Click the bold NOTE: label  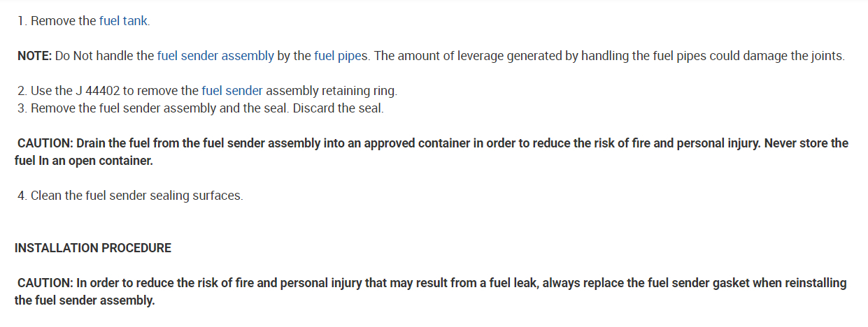pos(34,56)
